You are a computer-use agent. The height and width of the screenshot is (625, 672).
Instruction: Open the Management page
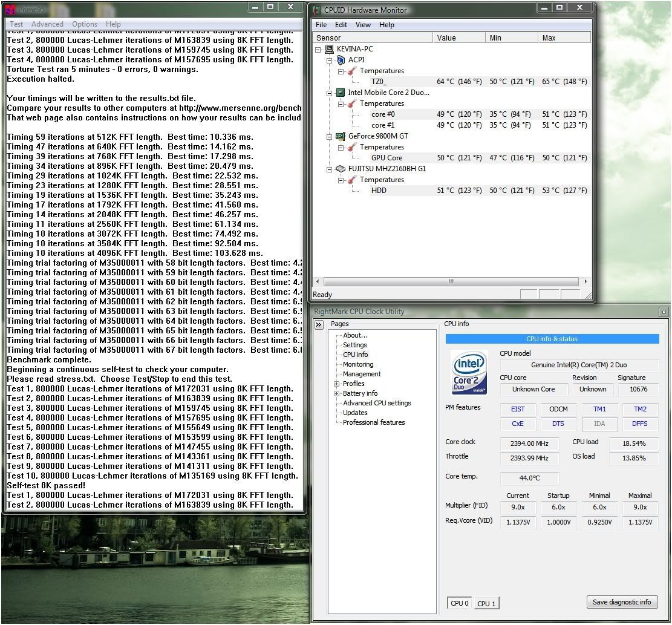(x=362, y=374)
